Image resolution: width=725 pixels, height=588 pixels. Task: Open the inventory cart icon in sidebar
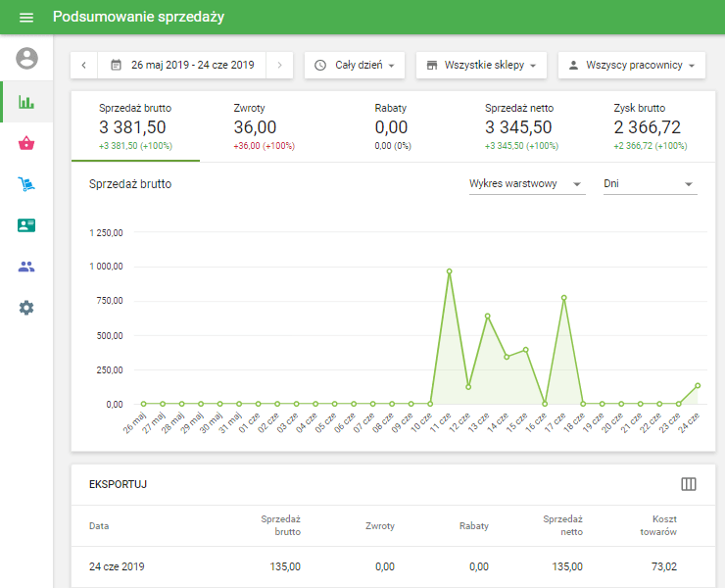tap(26, 184)
